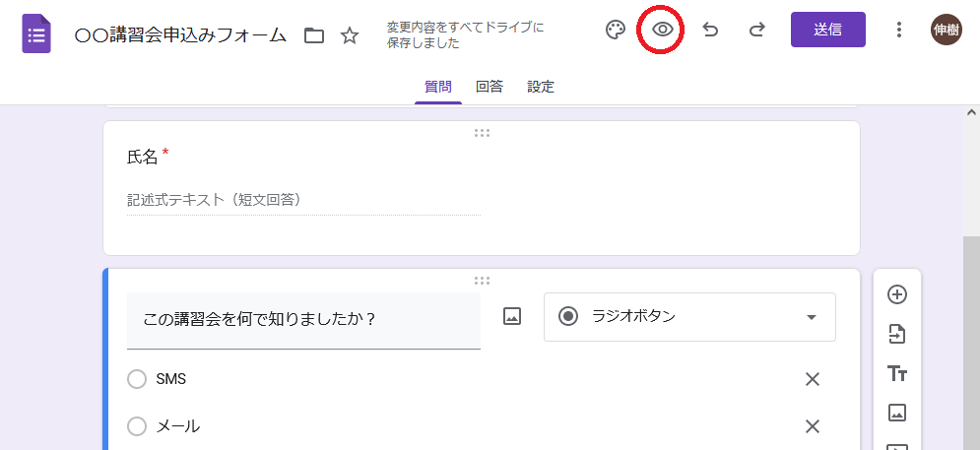Click the 変更内容をすべてドライブに保存しました status
980x450 pixels.
466,35
